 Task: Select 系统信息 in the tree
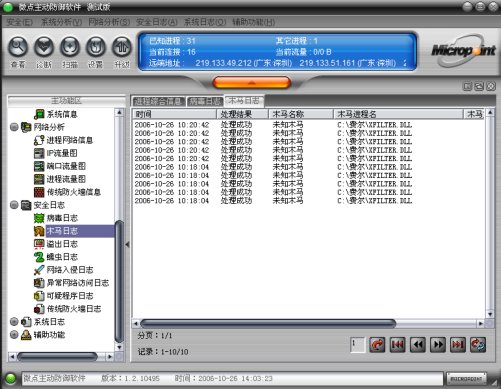[56, 114]
